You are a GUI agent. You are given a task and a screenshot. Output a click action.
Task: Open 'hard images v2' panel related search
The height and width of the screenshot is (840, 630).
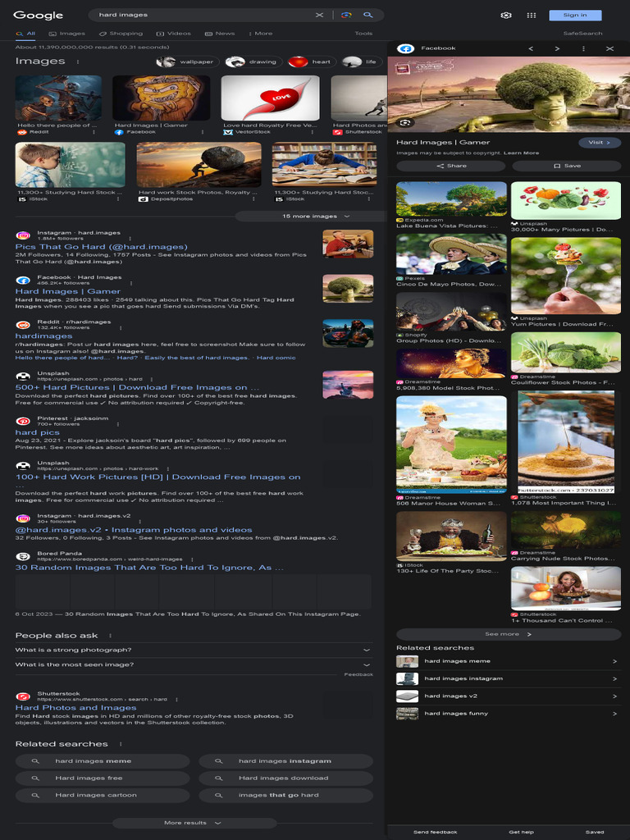509,696
